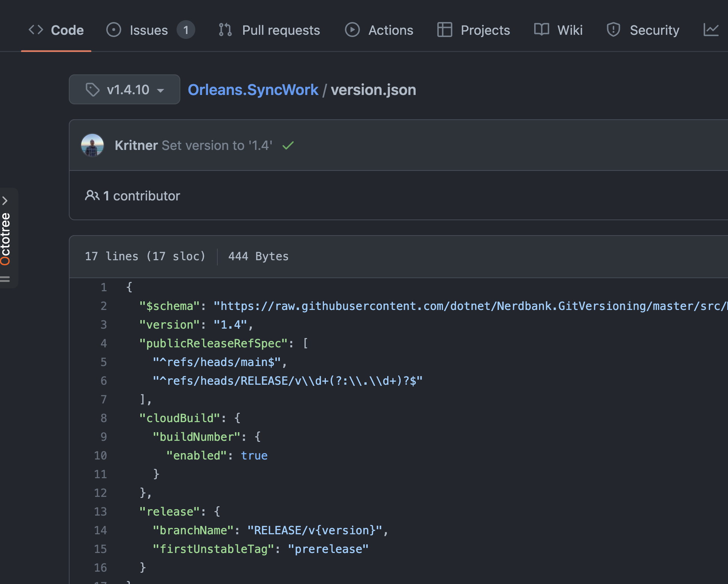This screenshot has height=584, width=728.
Task: Open the Insights graph icon
Action: point(711,30)
